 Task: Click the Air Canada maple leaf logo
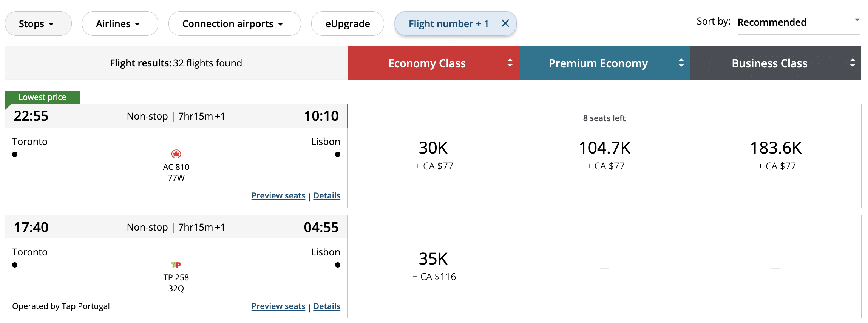point(176,154)
